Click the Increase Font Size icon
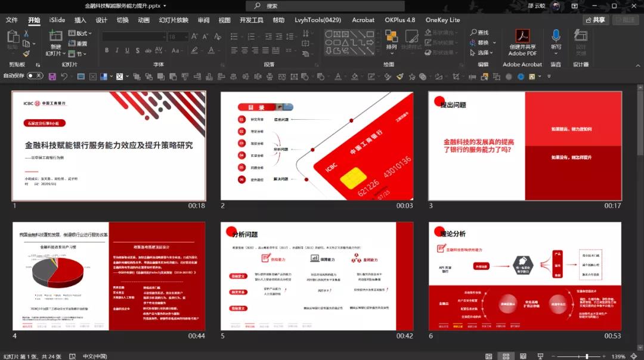 [194, 36]
